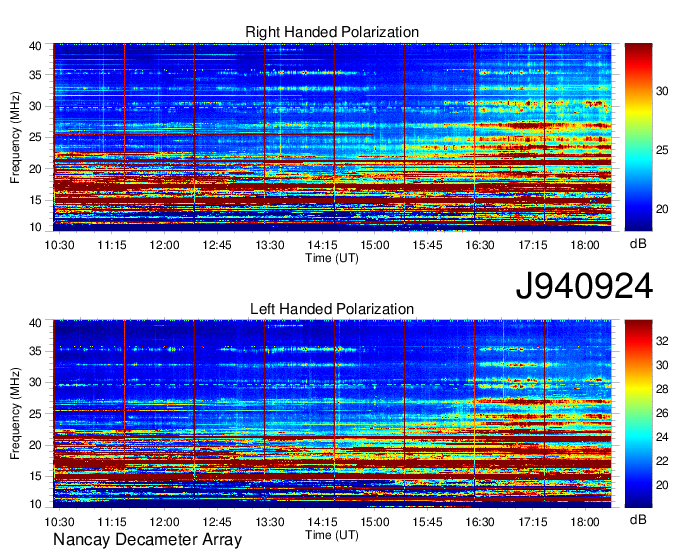Image resolution: width=680 pixels, height=552 pixels.
Task: Click the 25 value on right-handed color bar
Action: [x=662, y=150]
